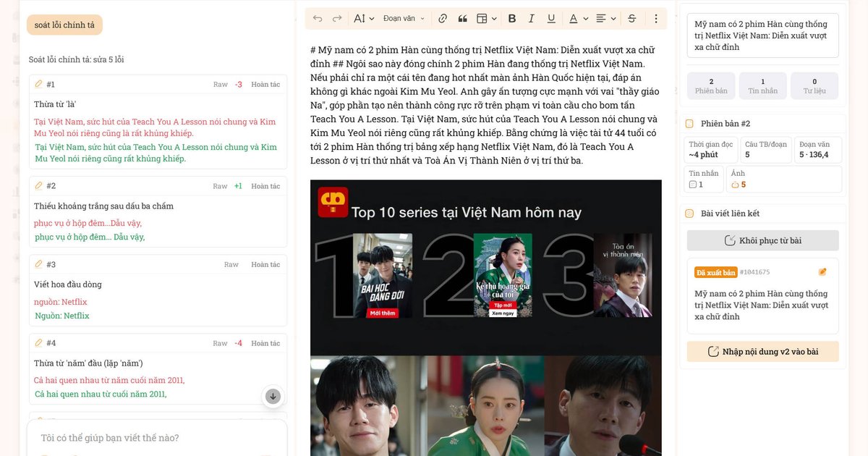Click the article ID #1041675
The image size is (868, 456).
[x=754, y=272]
